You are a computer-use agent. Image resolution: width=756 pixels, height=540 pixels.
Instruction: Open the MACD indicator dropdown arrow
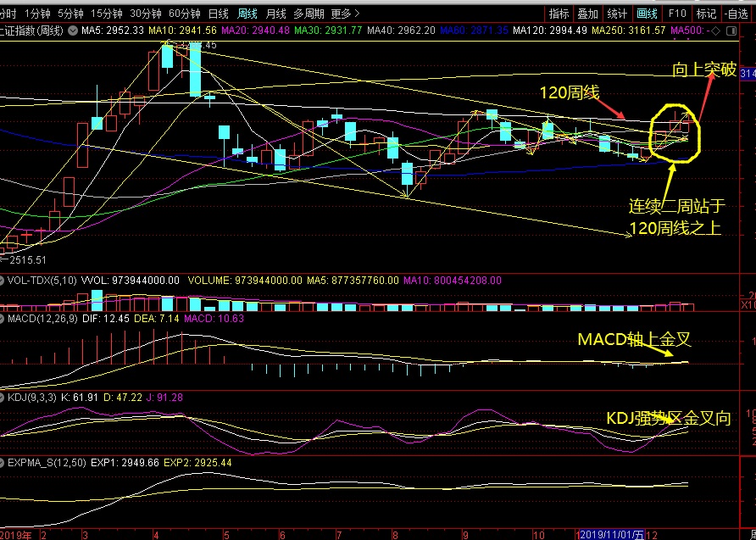(x=3, y=318)
